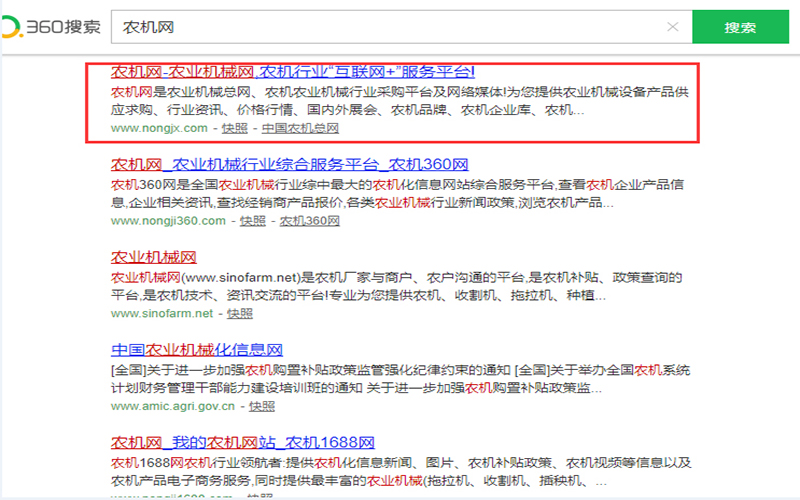Open the 农机网_农业机械行业综合服务平台 result title

[x=289, y=164]
